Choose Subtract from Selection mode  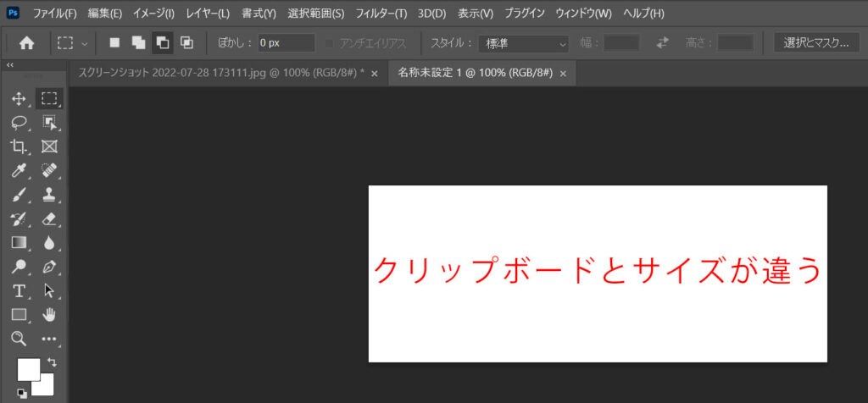pos(163,42)
